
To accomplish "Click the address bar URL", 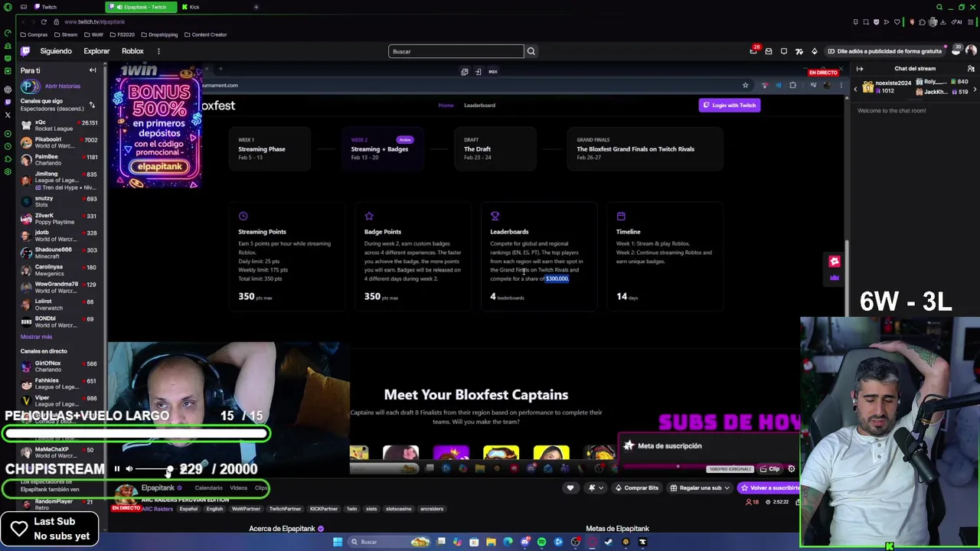I will point(94,21).
